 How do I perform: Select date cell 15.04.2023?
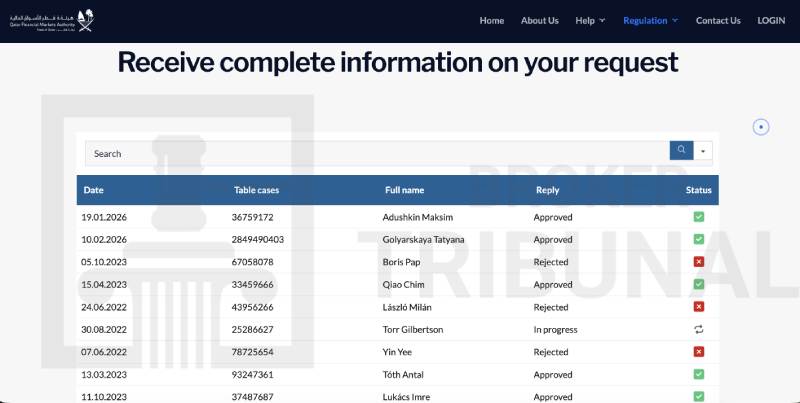click(104, 285)
